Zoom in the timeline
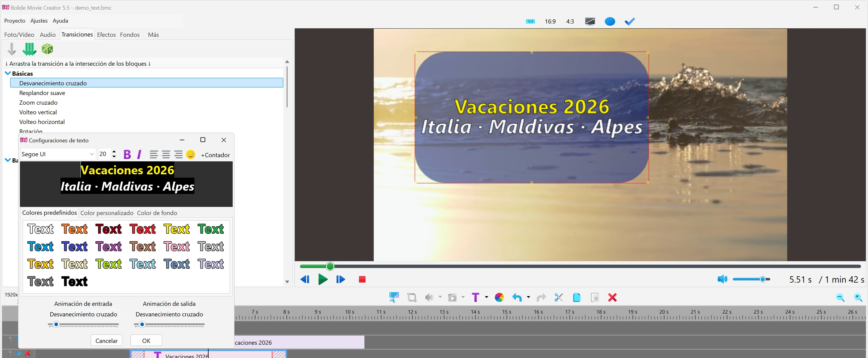The width and height of the screenshot is (868, 358). pyautogui.click(x=858, y=297)
